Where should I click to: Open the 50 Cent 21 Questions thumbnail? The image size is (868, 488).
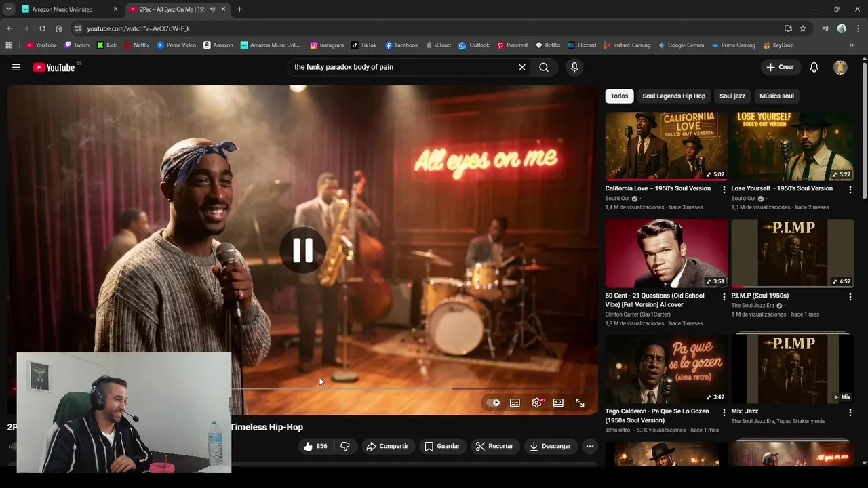tap(666, 253)
